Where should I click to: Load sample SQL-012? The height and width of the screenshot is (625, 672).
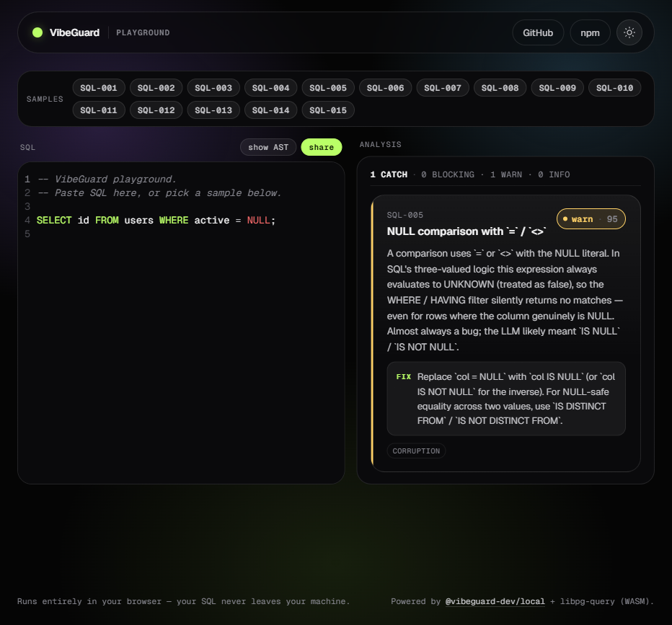pyautogui.click(x=156, y=110)
